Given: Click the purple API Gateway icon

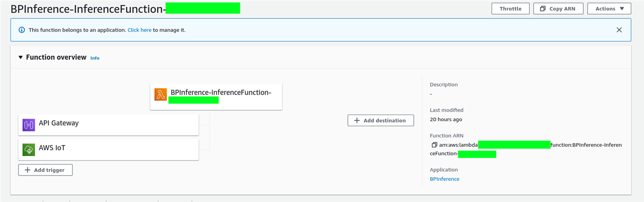Looking at the screenshot, I should click(x=29, y=125).
